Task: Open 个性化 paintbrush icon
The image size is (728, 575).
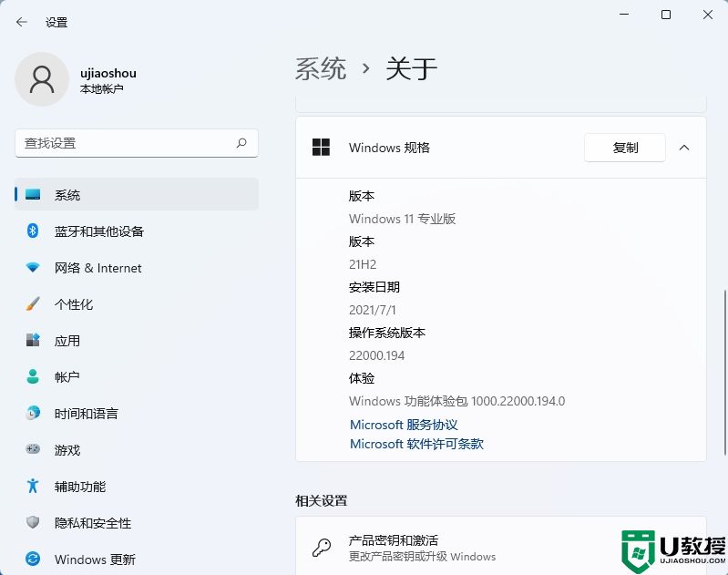Action: click(x=33, y=303)
